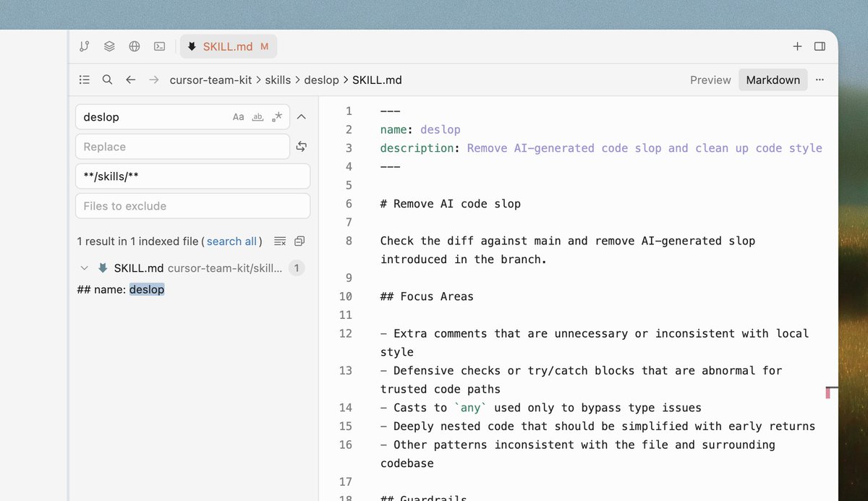Switch to the Preview tab

point(710,80)
